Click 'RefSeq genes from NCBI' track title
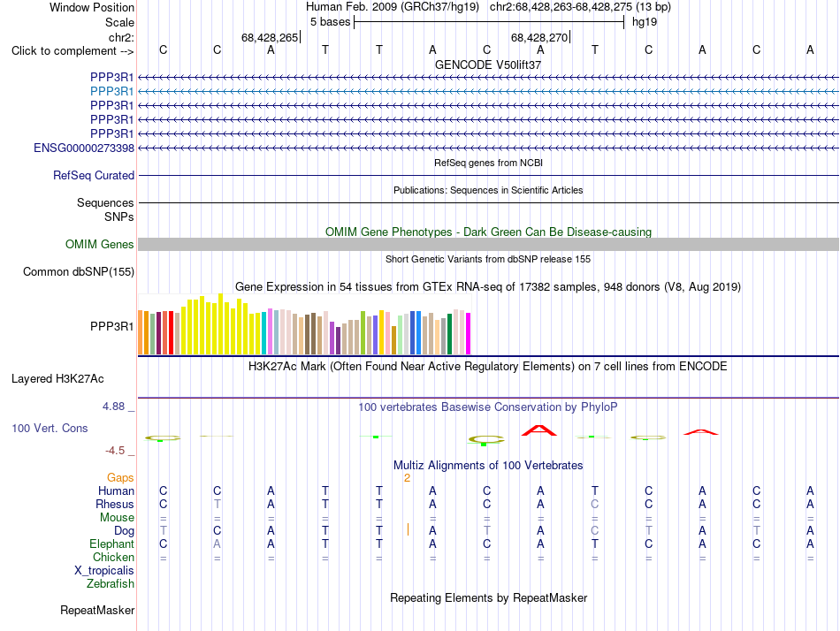The width and height of the screenshot is (840, 631). click(489, 163)
